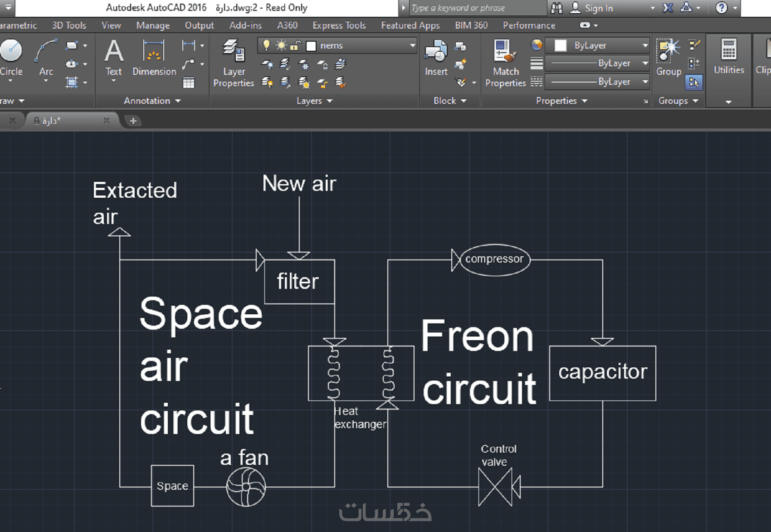Pick the Ellipse tool in Draw panel

pos(72,64)
